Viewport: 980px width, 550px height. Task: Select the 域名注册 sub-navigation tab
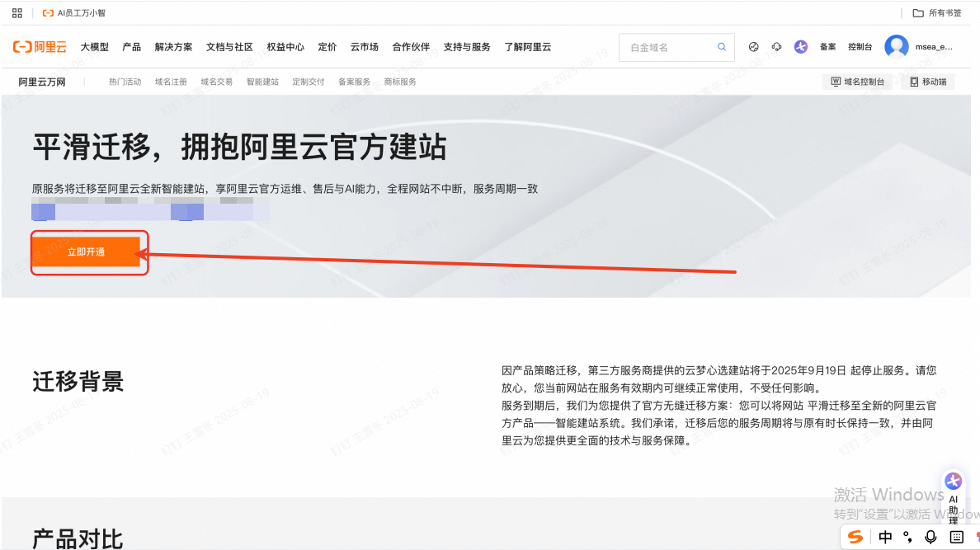pos(171,82)
